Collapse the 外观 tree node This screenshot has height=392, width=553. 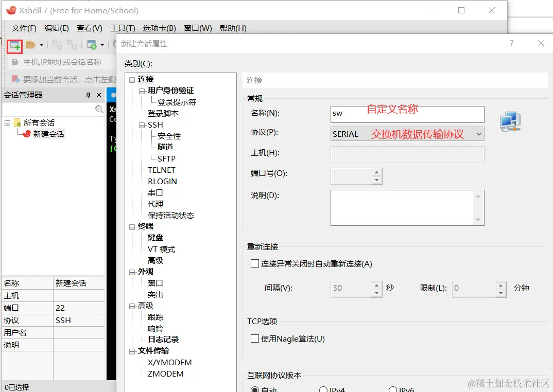(132, 272)
